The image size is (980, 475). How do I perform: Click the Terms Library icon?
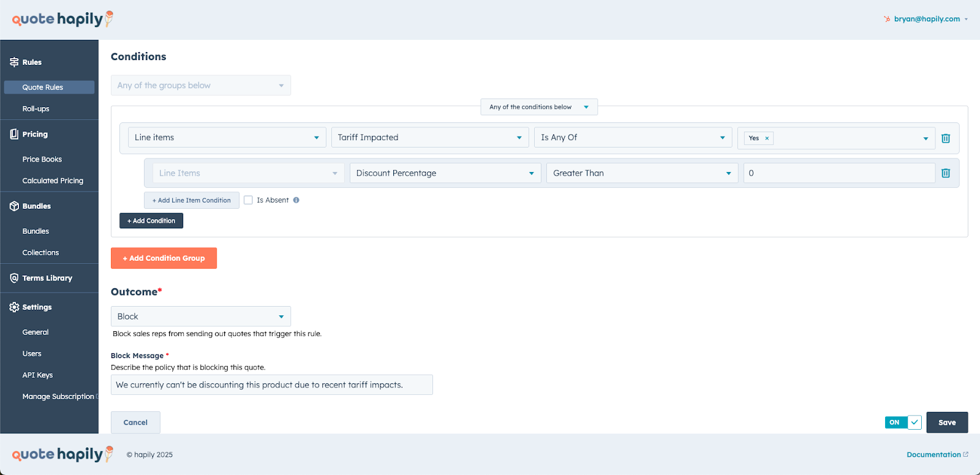pos(14,278)
